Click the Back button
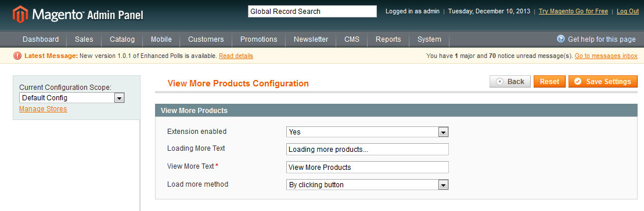This screenshot has width=644, height=211. click(510, 82)
